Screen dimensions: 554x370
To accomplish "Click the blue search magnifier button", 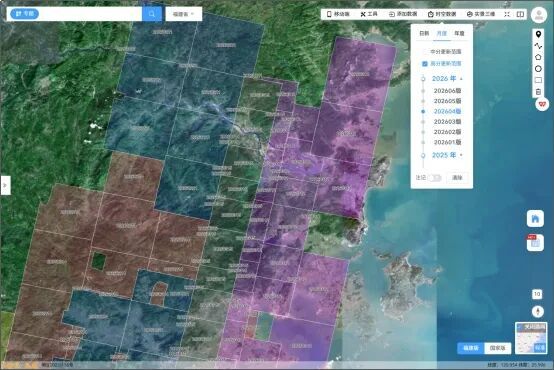I will 152,14.
